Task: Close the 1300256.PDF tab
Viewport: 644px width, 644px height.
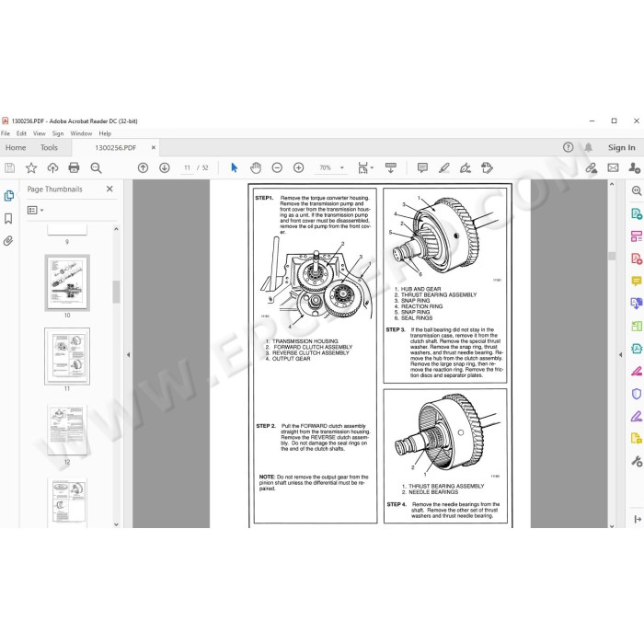Action: pyautogui.click(x=154, y=147)
